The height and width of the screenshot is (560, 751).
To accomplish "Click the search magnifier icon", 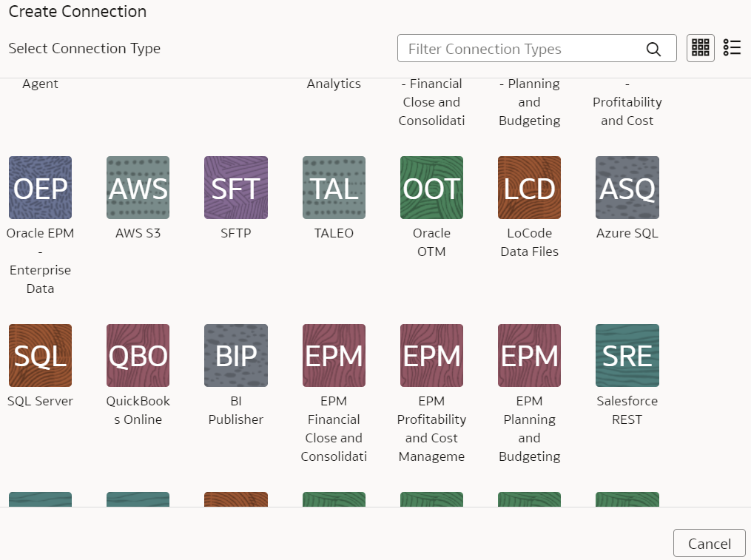I will click(653, 49).
